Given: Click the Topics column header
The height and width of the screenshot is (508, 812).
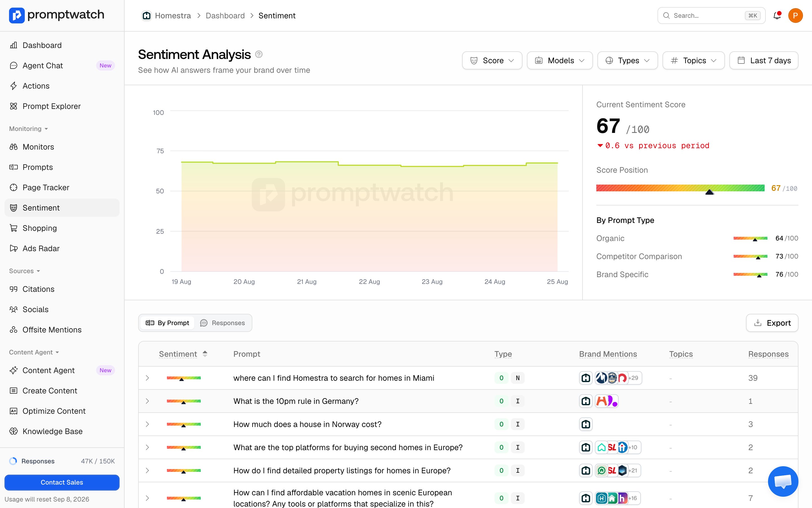Looking at the screenshot, I should click(x=681, y=354).
